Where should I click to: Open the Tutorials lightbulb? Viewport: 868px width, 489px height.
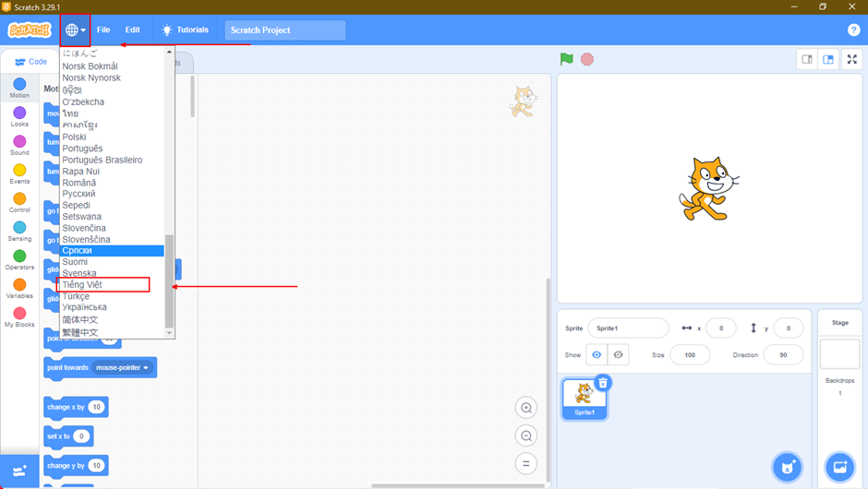point(185,30)
